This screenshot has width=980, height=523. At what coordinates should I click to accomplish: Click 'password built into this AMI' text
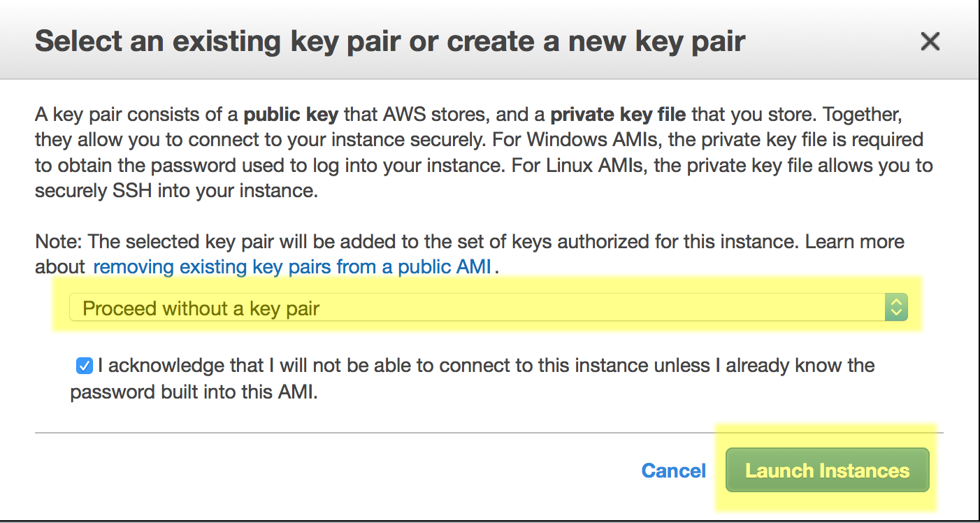(x=194, y=392)
